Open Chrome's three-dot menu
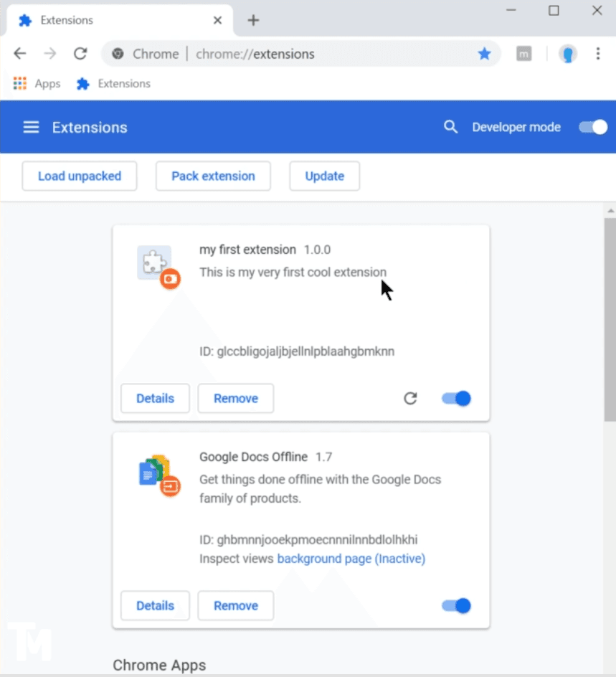This screenshot has width=616, height=677. click(598, 54)
